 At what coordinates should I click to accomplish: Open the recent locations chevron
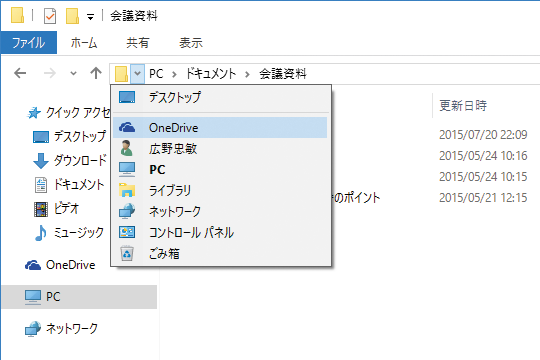point(73,73)
